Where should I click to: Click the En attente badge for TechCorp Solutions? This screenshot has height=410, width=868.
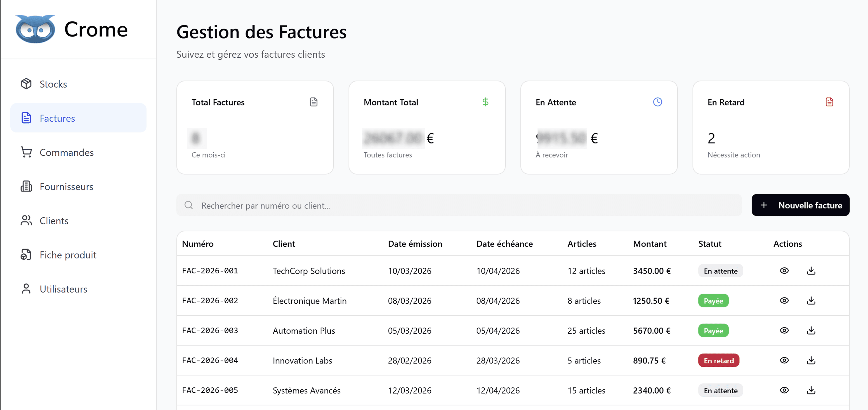click(x=720, y=271)
